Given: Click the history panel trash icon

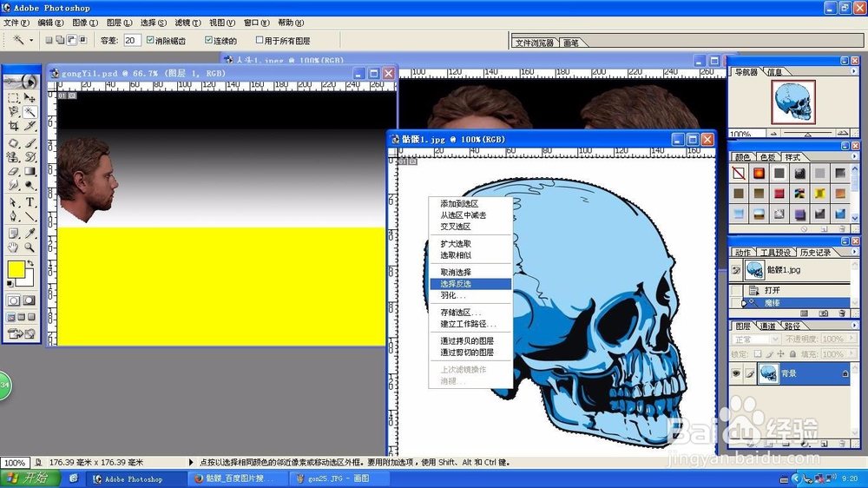Looking at the screenshot, I should point(842,313).
